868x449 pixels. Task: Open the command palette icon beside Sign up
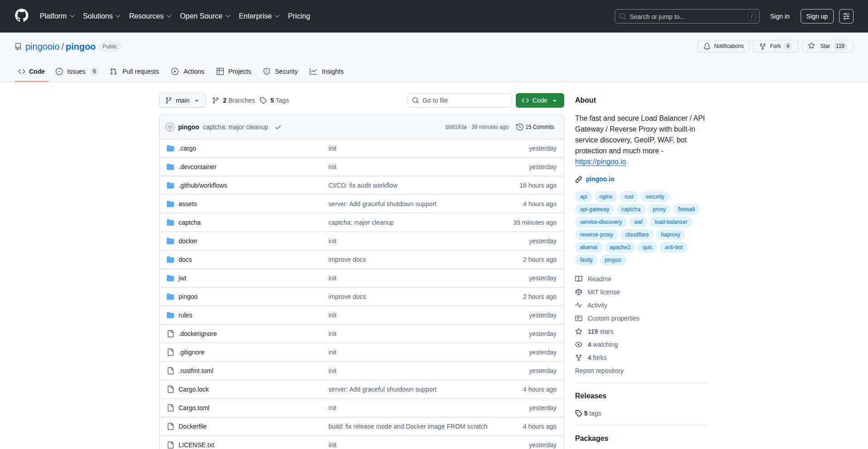point(846,16)
